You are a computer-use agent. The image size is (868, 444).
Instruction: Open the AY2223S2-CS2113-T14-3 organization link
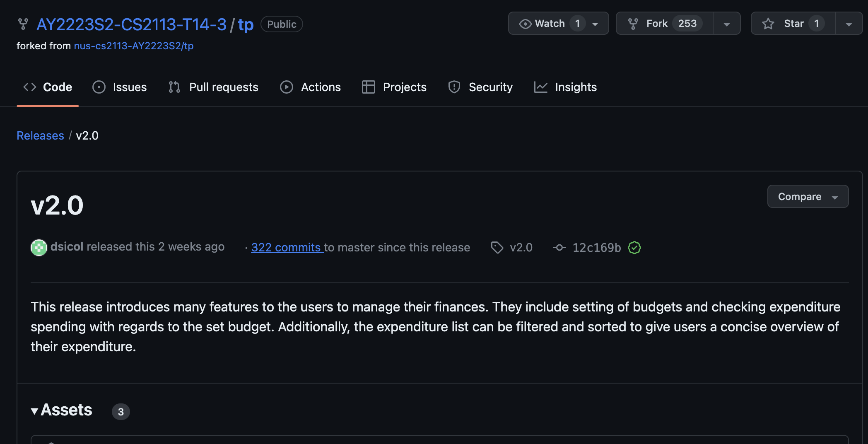pyautogui.click(x=131, y=24)
